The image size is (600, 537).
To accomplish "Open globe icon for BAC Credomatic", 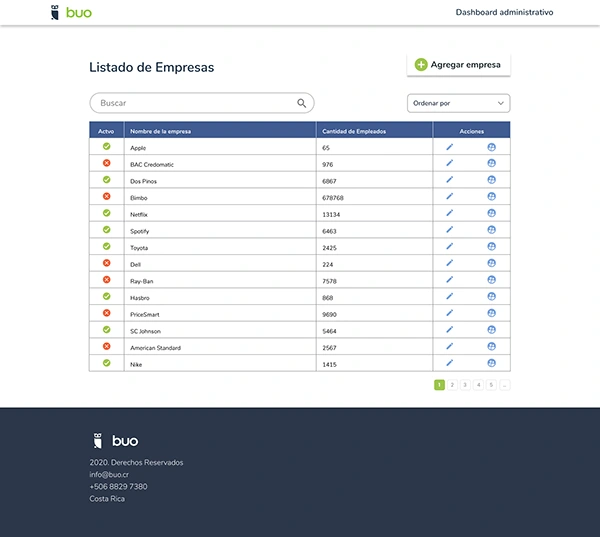I will point(492,163).
